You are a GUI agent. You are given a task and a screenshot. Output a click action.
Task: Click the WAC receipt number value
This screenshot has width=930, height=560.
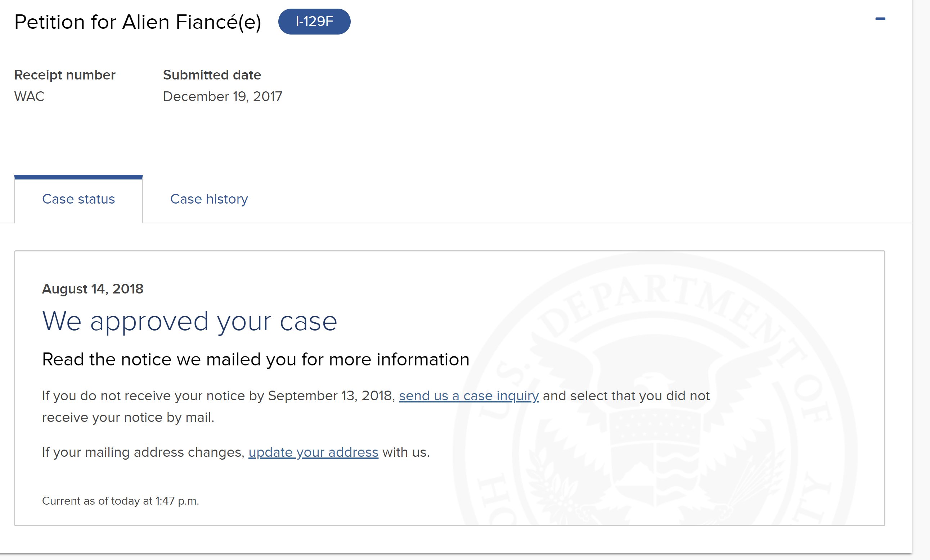[x=29, y=96]
